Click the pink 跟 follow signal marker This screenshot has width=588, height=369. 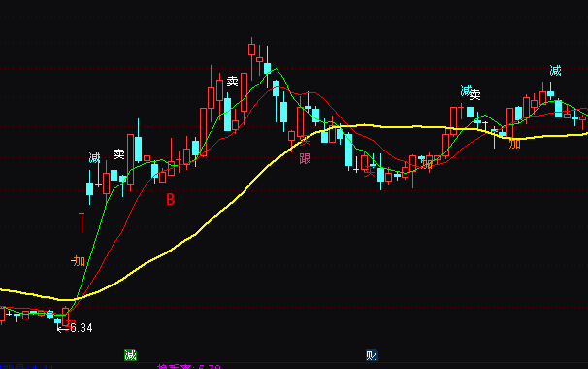pyautogui.click(x=305, y=159)
